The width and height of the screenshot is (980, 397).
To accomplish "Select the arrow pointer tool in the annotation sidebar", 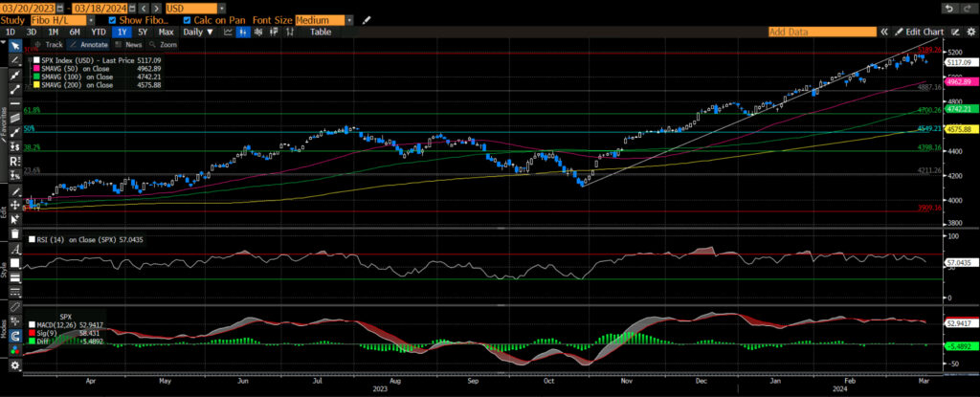I will click(x=14, y=45).
